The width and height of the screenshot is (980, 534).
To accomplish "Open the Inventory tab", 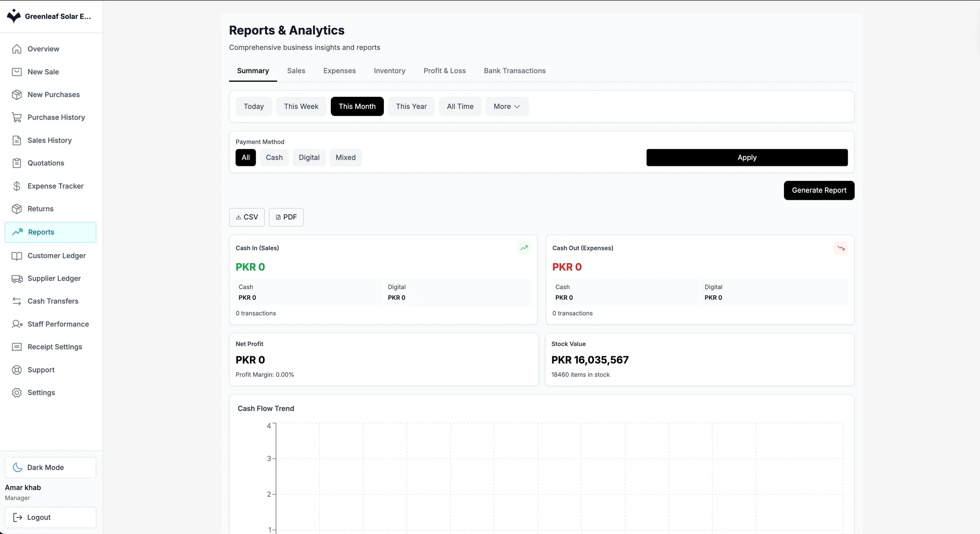I will tap(390, 71).
